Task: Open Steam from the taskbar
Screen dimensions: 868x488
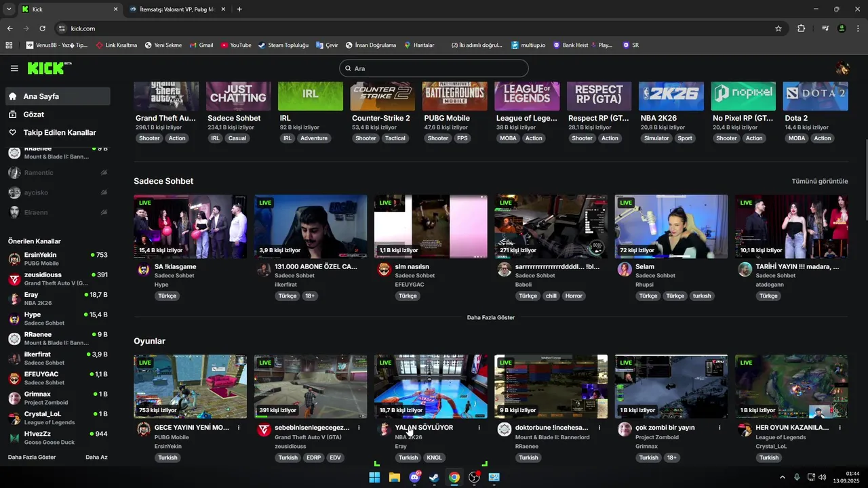Action: tap(434, 477)
